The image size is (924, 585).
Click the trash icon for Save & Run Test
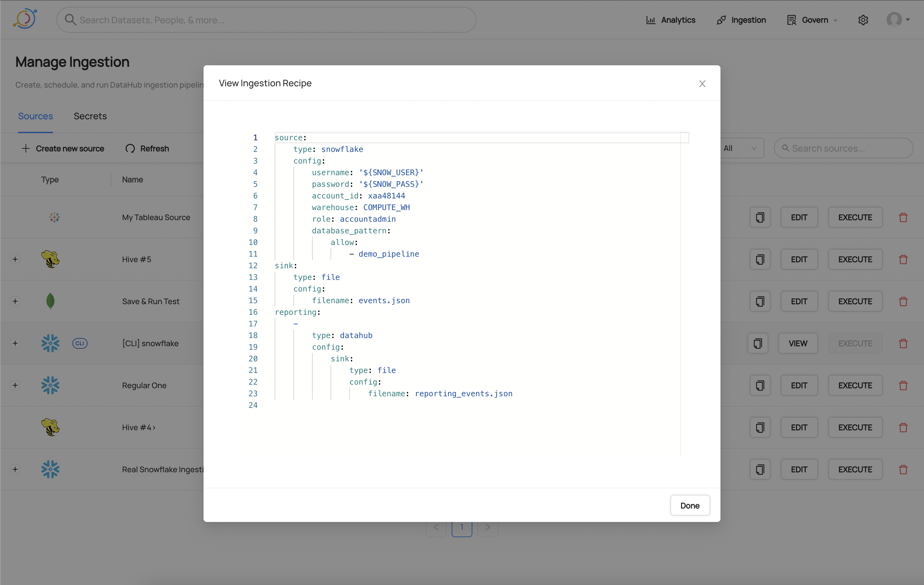tap(903, 302)
